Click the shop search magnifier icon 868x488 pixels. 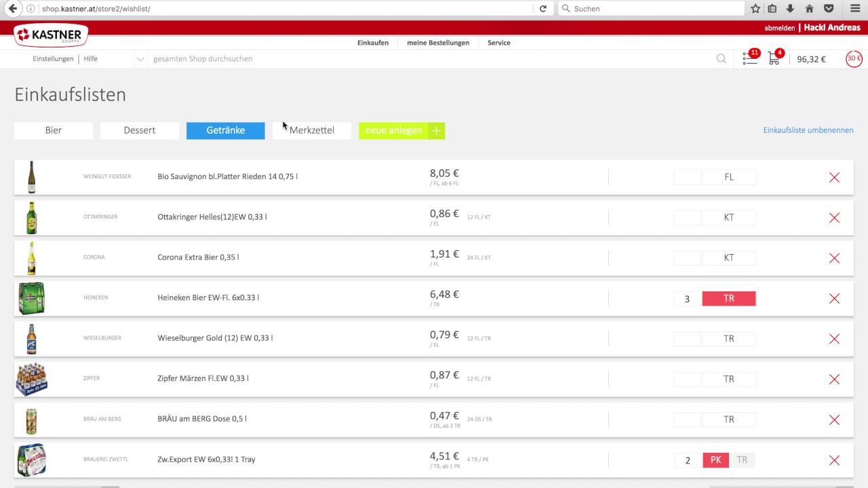(722, 59)
